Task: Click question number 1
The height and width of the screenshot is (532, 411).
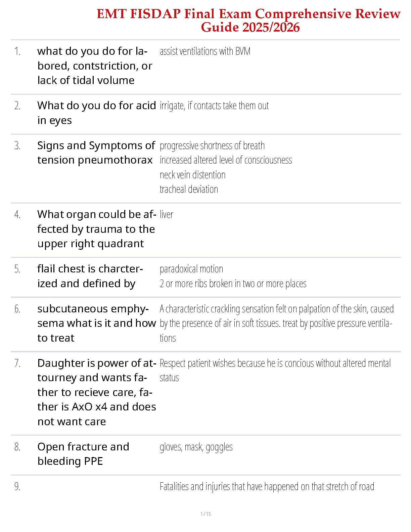Action: (17, 51)
